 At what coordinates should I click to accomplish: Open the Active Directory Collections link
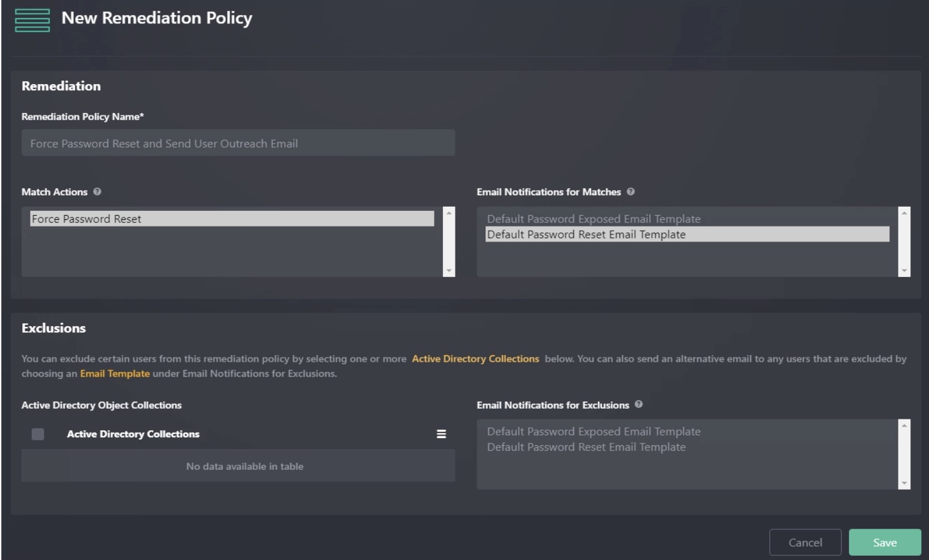(x=475, y=359)
